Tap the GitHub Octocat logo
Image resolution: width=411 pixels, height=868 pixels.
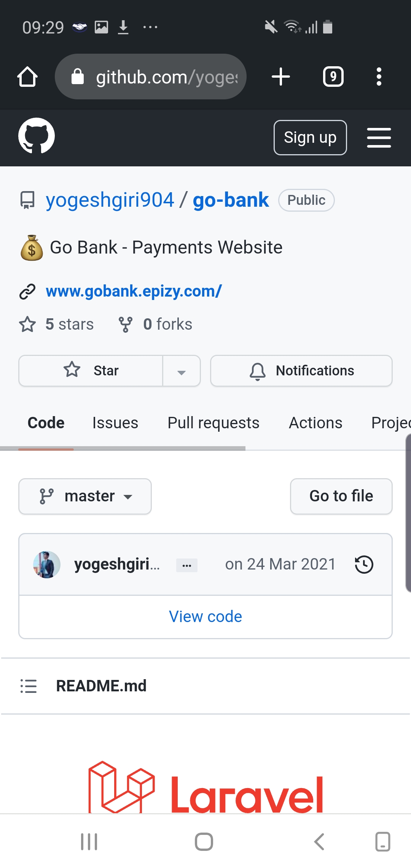(x=37, y=136)
